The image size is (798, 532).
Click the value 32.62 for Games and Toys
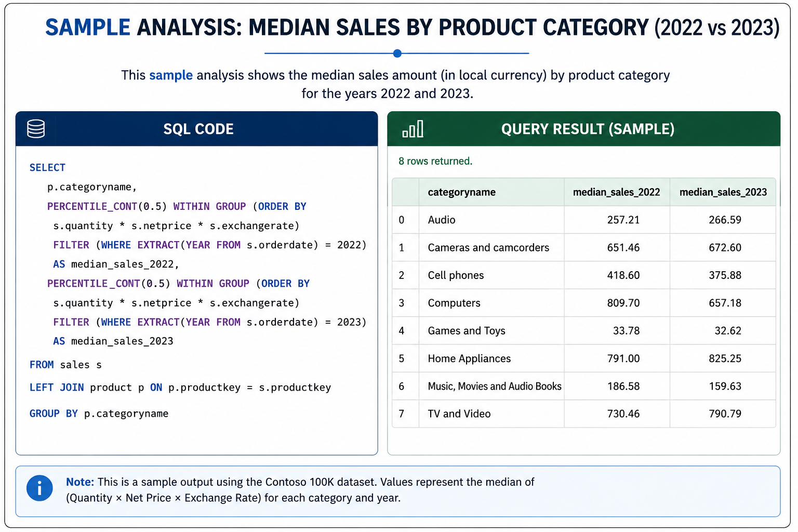(728, 331)
